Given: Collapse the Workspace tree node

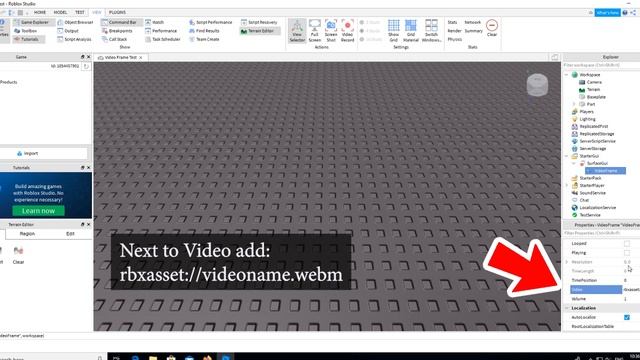Looking at the screenshot, I should (567, 75).
